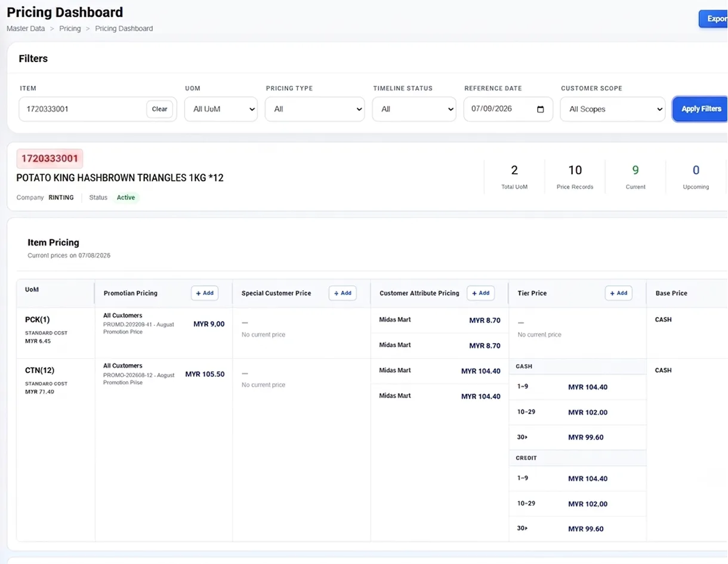
Task: Click the Apply Filters button
Action: point(701,109)
